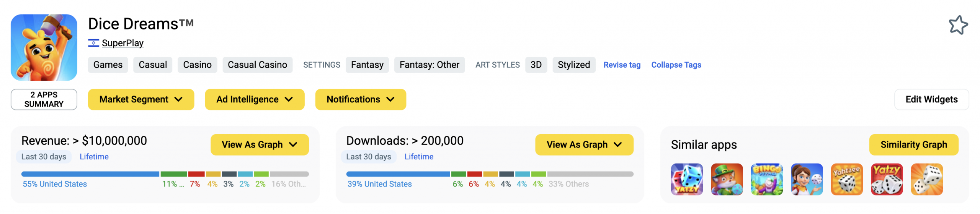Switch Revenue to Lifetime tab
The height and width of the screenshot is (214, 980).
(x=94, y=157)
